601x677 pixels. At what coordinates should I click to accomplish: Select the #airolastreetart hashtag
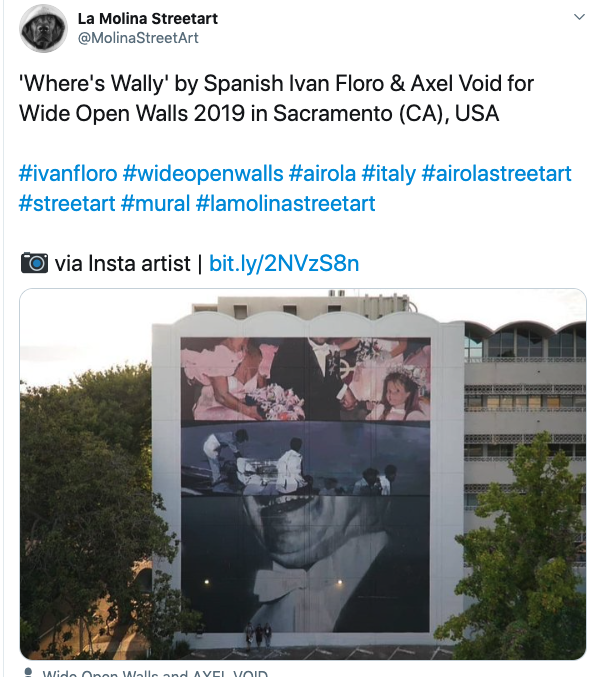click(x=497, y=173)
